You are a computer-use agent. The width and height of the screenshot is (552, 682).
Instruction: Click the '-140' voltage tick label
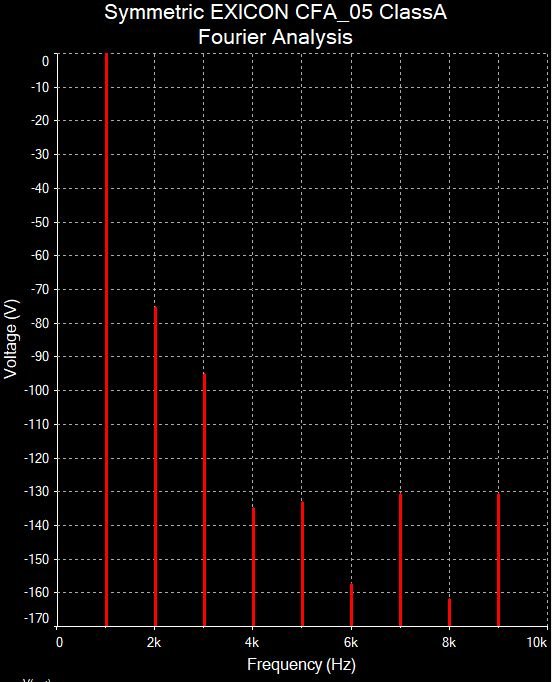click(x=37, y=525)
